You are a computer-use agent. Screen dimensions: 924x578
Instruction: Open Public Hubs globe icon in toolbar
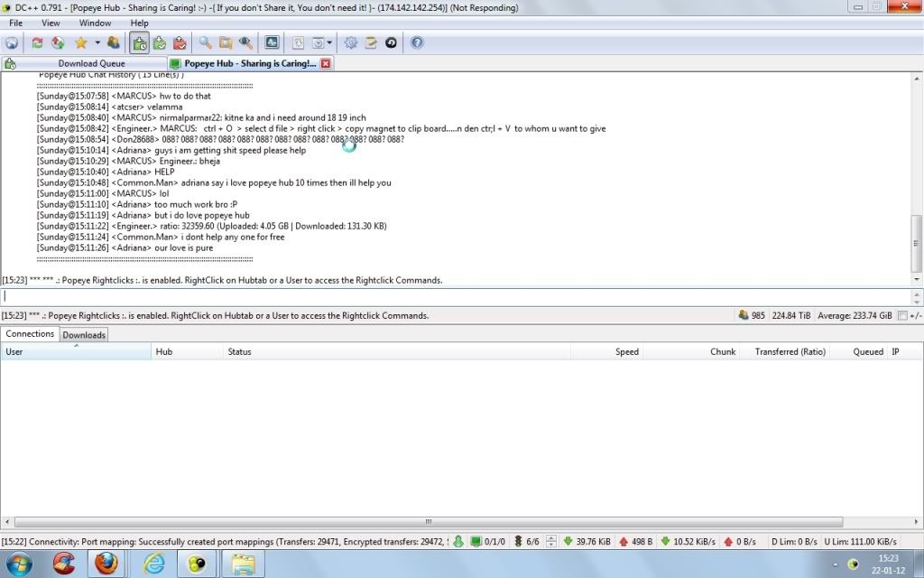(x=12, y=43)
